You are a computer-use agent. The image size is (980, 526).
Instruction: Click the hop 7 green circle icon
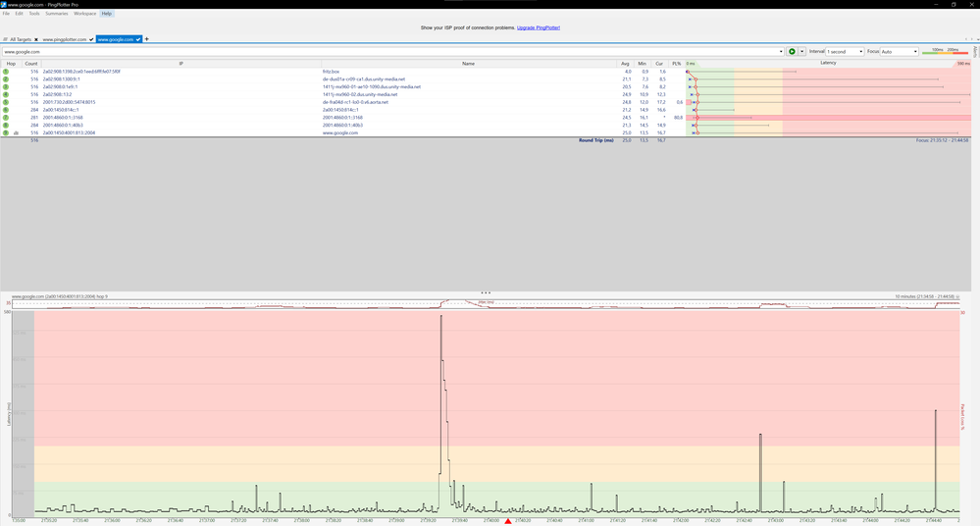point(6,118)
